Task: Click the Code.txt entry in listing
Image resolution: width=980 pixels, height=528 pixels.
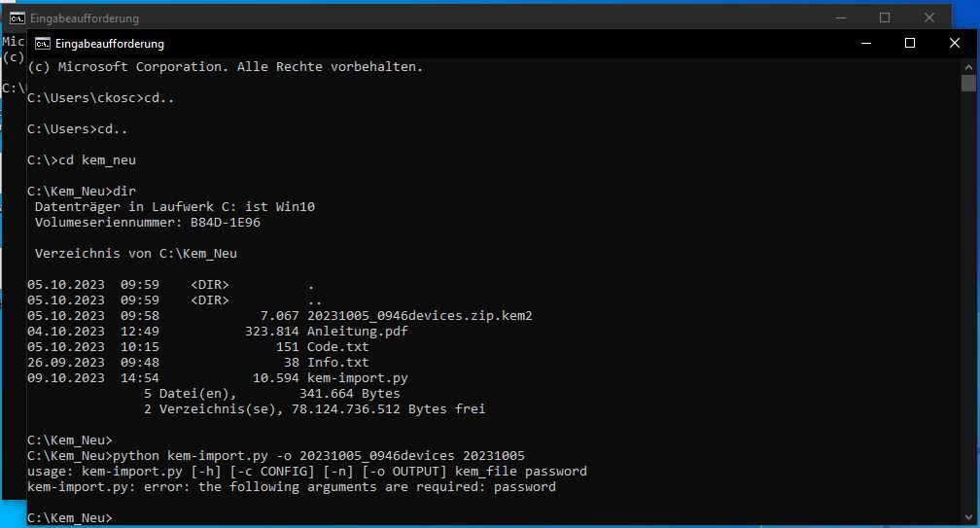Action: tap(337, 347)
